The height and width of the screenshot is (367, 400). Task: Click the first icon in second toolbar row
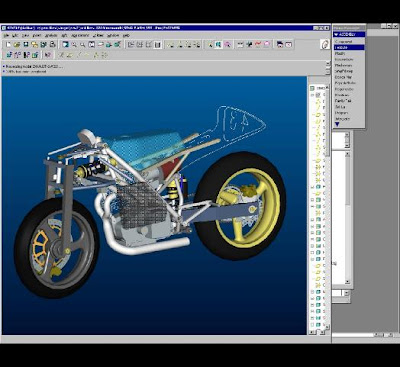[x=9, y=55]
